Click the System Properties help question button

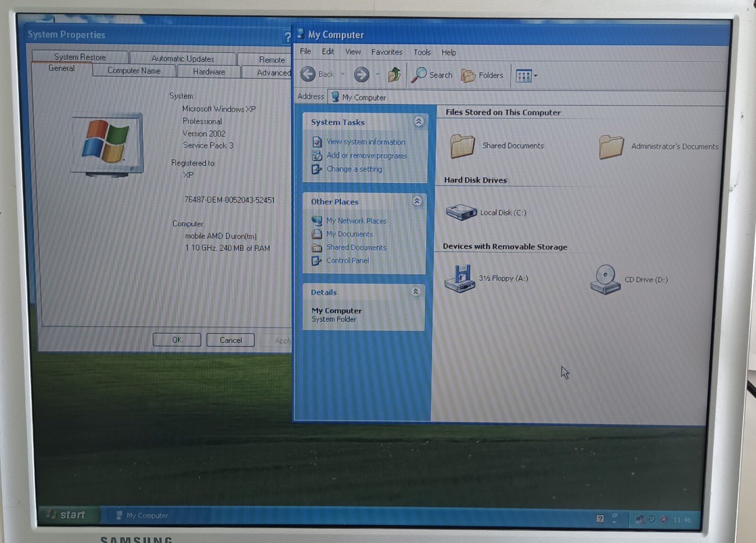tap(287, 36)
